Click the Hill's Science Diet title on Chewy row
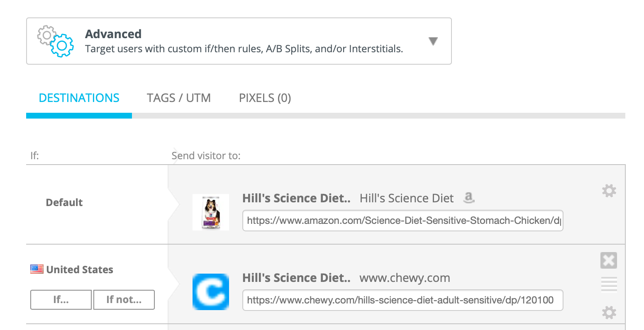This screenshot has width=644, height=330. pos(296,278)
